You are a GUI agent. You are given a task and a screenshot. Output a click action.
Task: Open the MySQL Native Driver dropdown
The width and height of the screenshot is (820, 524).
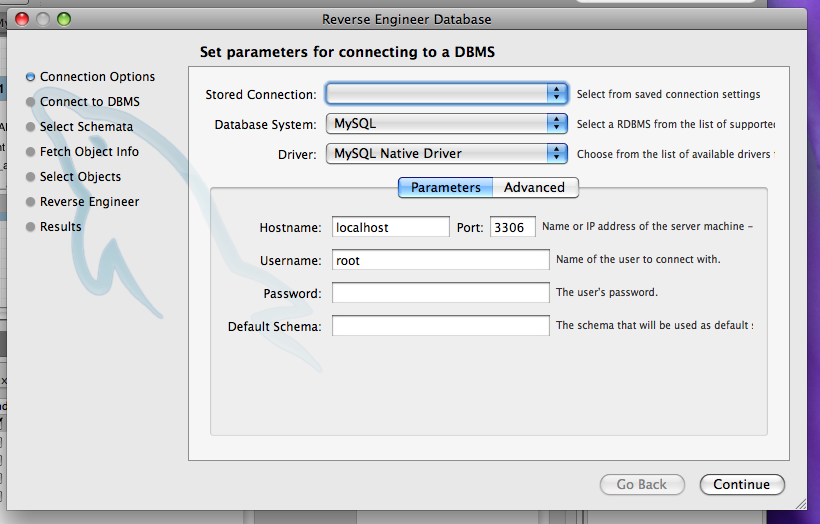(x=447, y=154)
